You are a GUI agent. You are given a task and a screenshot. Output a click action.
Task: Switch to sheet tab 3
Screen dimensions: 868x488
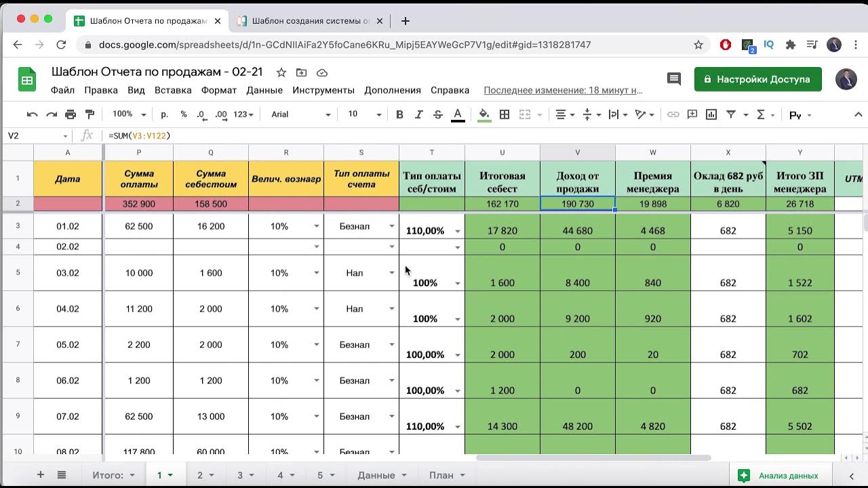[x=240, y=475]
